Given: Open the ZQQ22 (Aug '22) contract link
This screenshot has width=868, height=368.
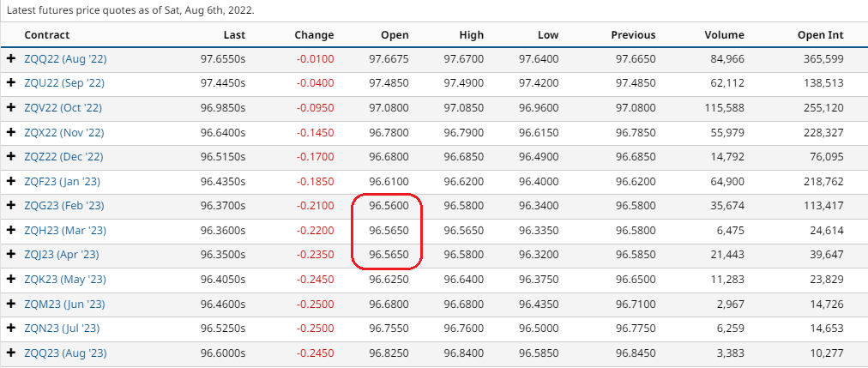Looking at the screenshot, I should point(65,59).
